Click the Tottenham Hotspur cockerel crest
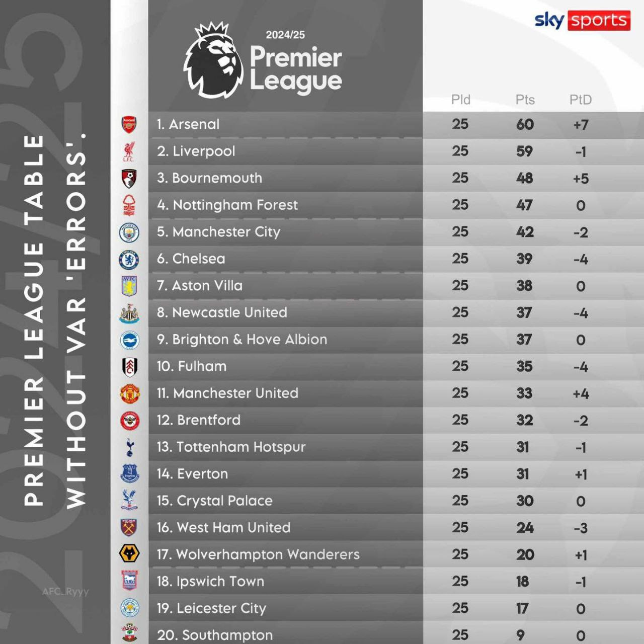The width and height of the screenshot is (644, 644). [x=129, y=447]
